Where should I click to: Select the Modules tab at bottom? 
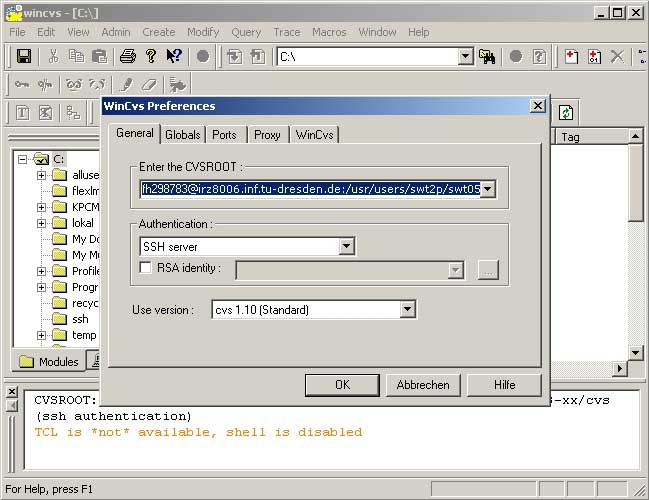[49, 362]
